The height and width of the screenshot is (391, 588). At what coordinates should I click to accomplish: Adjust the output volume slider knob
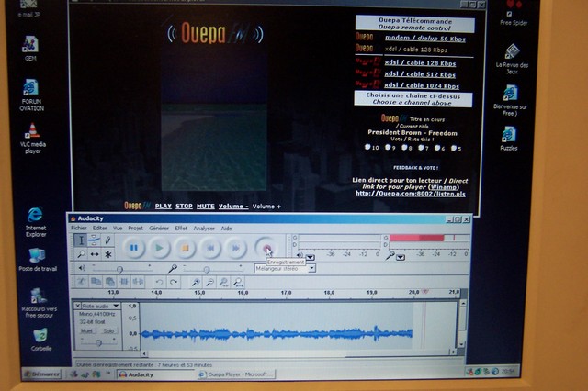[119, 269]
